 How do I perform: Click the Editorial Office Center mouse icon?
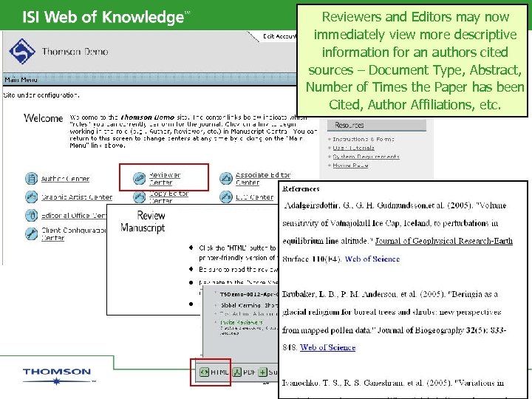click(32, 216)
